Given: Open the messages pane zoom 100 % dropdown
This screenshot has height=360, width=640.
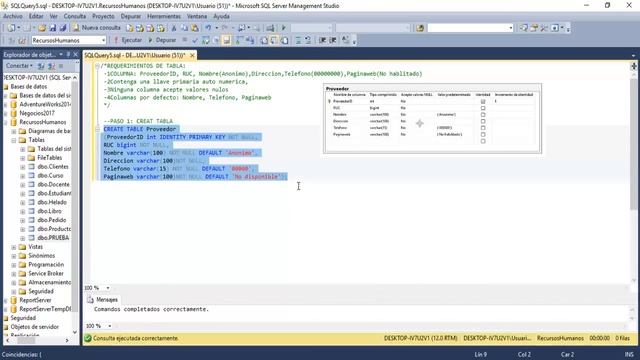Looking at the screenshot, I should 109,326.
